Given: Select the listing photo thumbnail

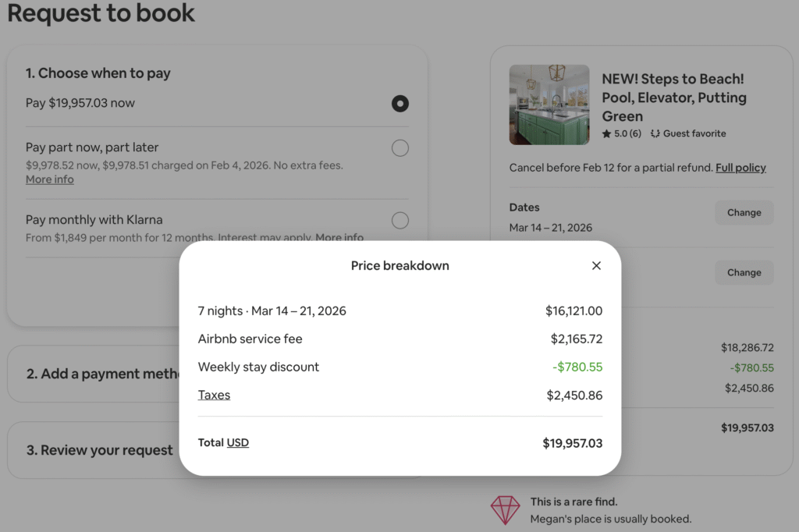Looking at the screenshot, I should click(549, 105).
